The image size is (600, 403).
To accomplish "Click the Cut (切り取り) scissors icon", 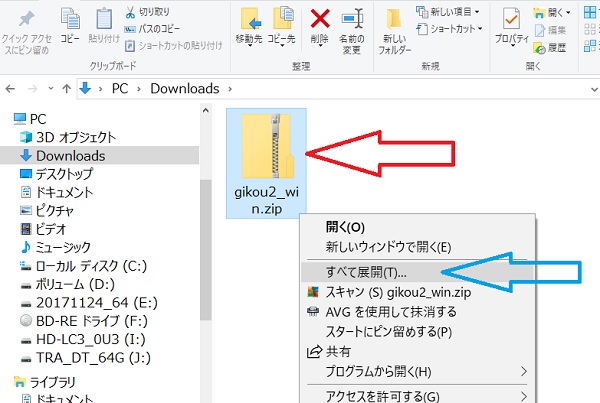I will point(133,12).
